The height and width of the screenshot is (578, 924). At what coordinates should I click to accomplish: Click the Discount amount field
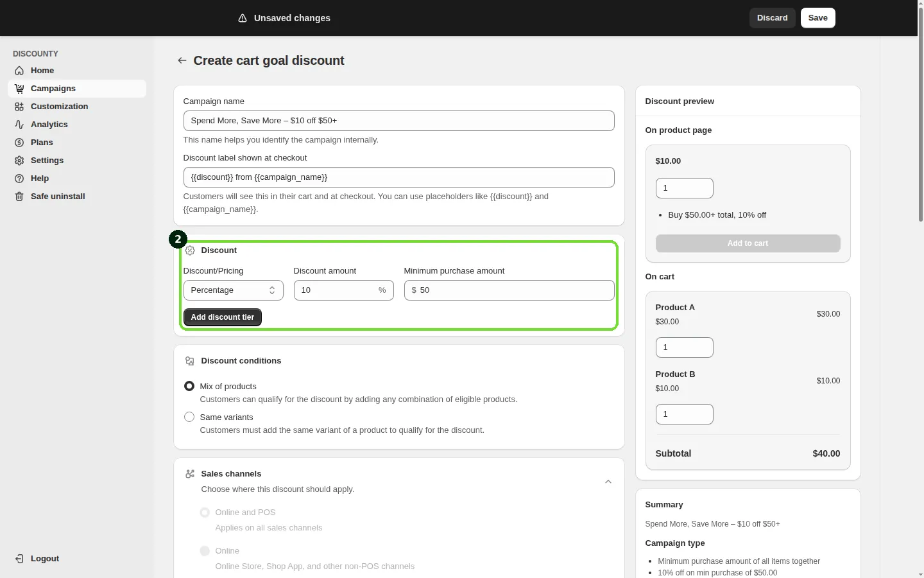pyautogui.click(x=344, y=290)
